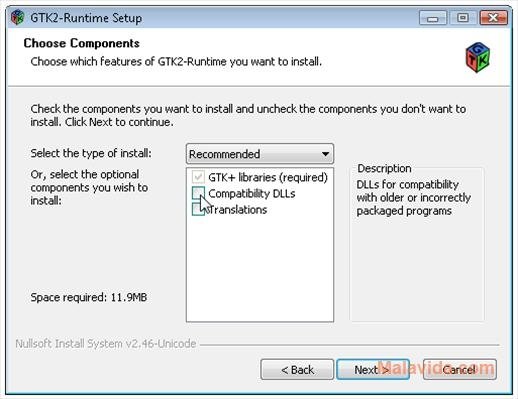Screen dimensions: 518x399
Task: Maximize the setup window
Action: coord(463,18)
